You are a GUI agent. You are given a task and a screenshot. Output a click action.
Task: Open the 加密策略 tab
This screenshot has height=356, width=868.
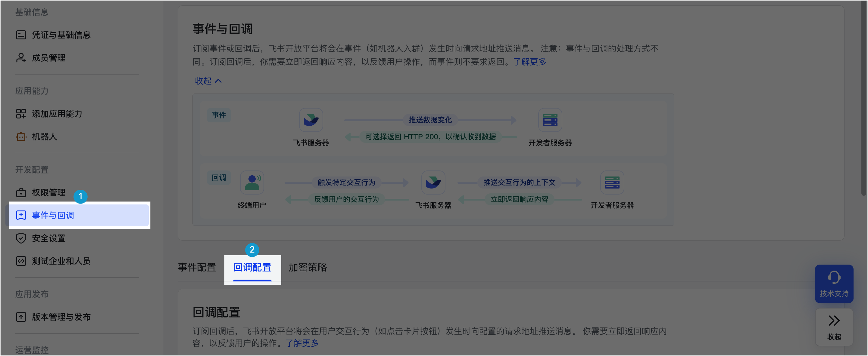click(x=307, y=268)
